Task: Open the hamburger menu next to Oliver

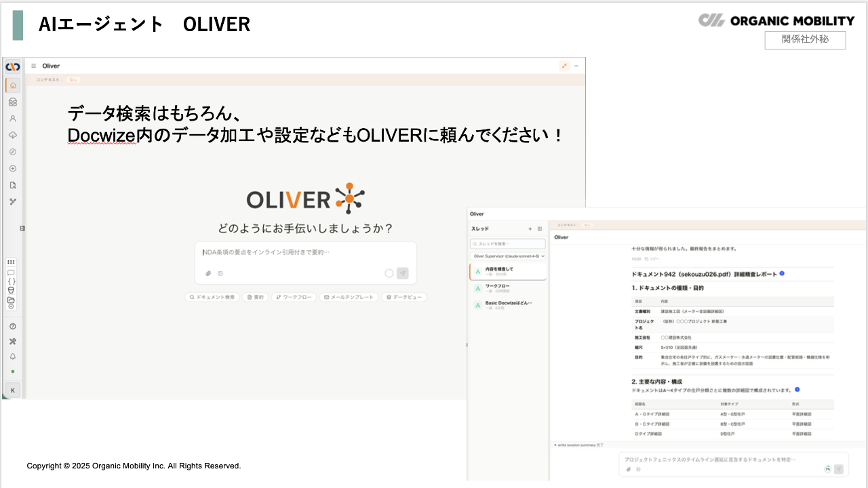Action: (x=33, y=66)
